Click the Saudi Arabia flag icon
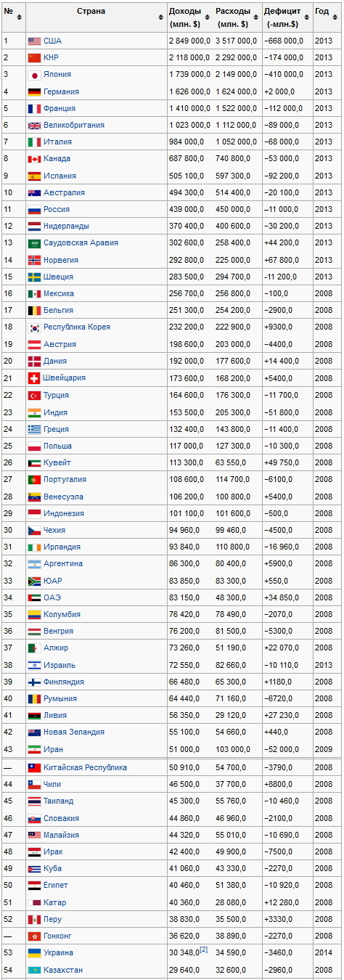 click(x=34, y=243)
